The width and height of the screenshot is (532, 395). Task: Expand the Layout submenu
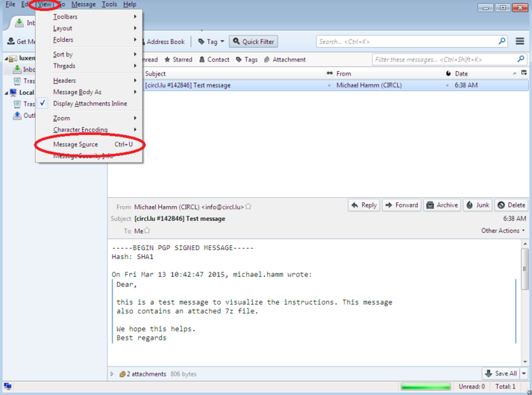tap(90, 28)
